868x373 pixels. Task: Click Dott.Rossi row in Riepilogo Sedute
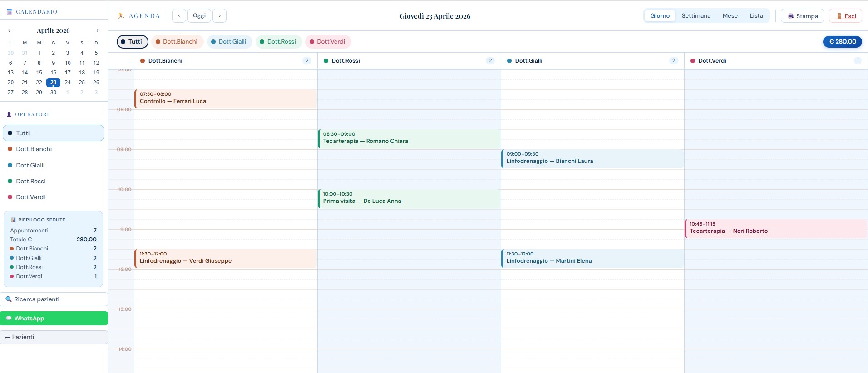point(53,267)
